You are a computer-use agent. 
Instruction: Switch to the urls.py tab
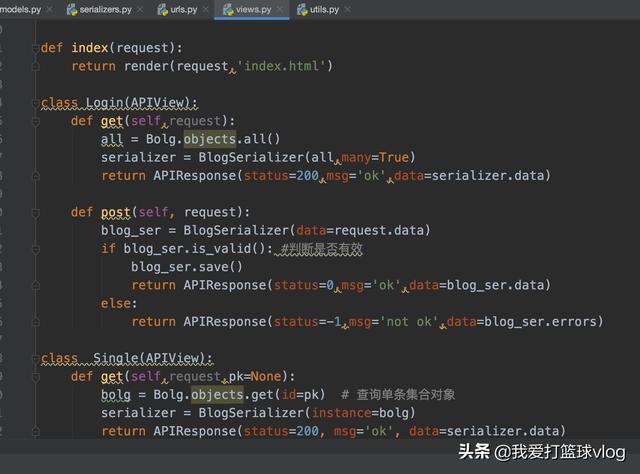click(184, 9)
